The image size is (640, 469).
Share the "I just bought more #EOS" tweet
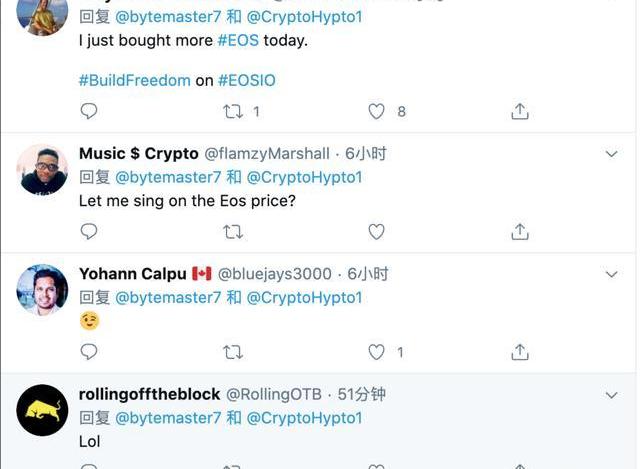[x=520, y=111]
